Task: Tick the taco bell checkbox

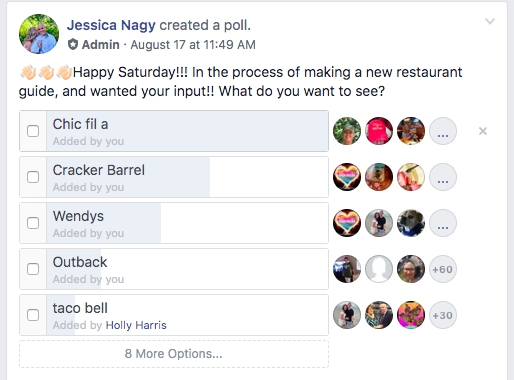Action: 33,315
